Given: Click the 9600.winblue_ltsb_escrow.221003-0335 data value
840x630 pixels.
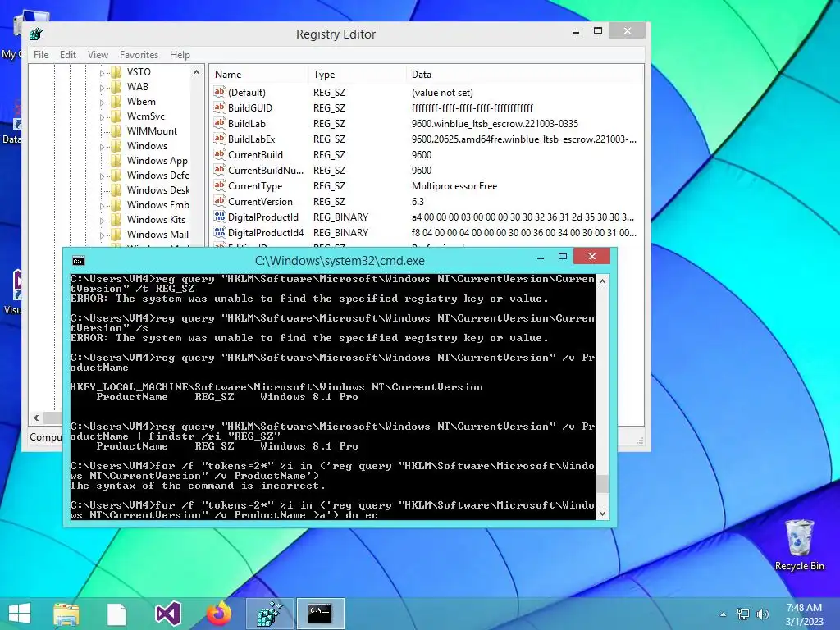Looking at the screenshot, I should click(x=495, y=124).
